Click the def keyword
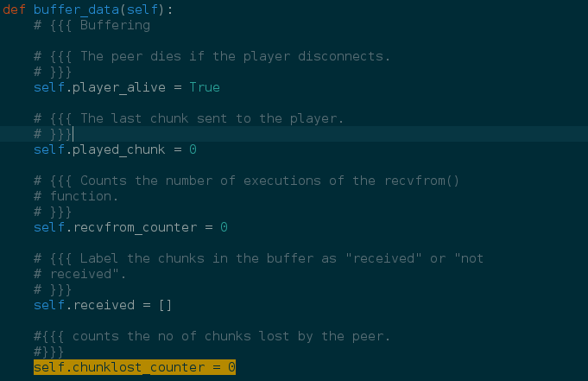This screenshot has width=588, height=381. click(x=15, y=10)
